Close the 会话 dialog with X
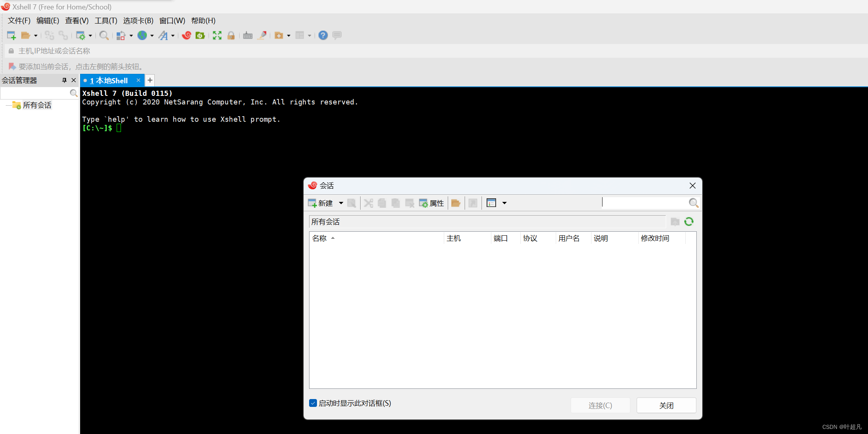This screenshot has height=434, width=868. (692, 185)
